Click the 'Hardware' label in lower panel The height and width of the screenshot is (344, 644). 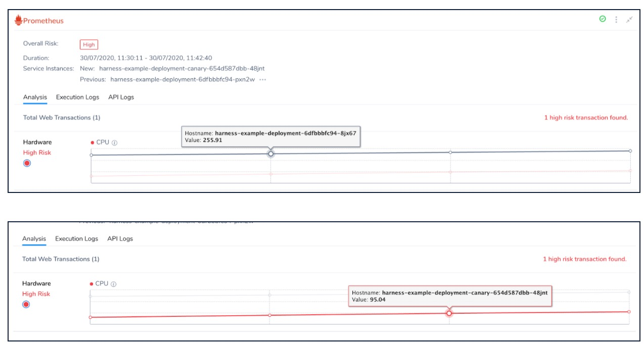point(36,284)
